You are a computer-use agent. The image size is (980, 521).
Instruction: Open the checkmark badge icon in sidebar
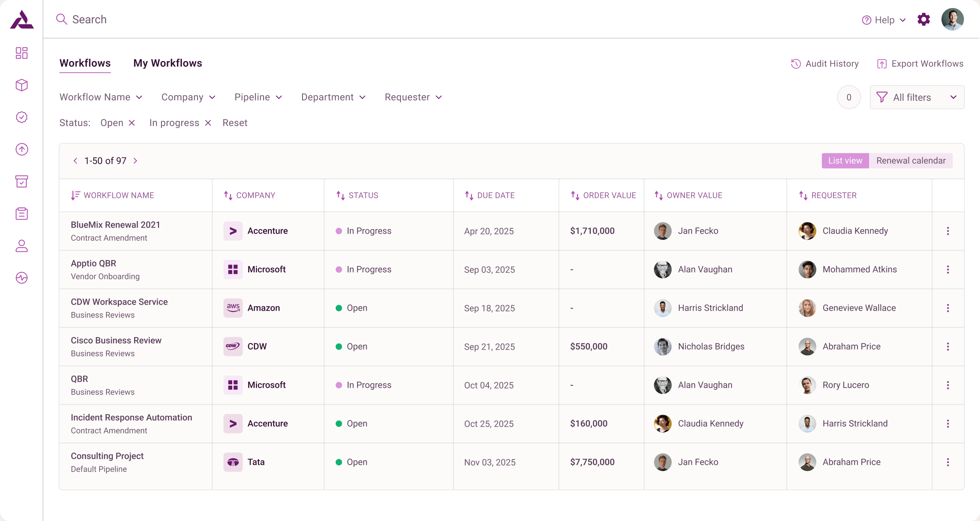(x=22, y=117)
